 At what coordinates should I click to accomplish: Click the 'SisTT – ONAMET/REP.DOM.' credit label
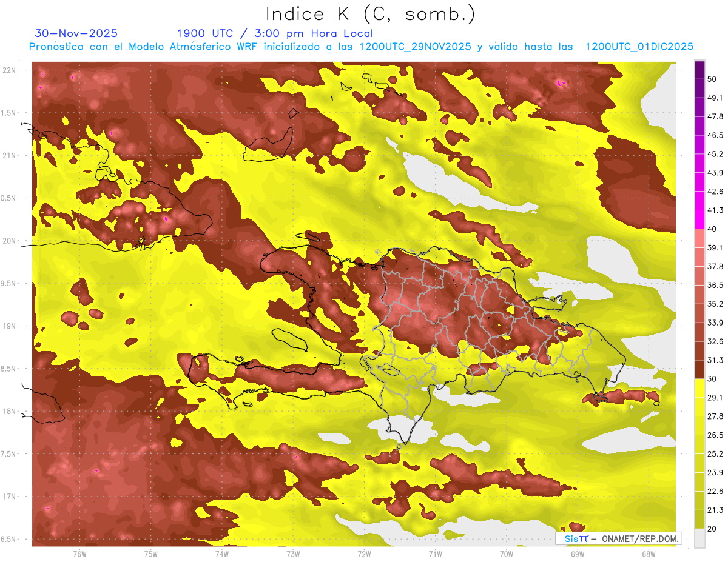click(x=618, y=538)
